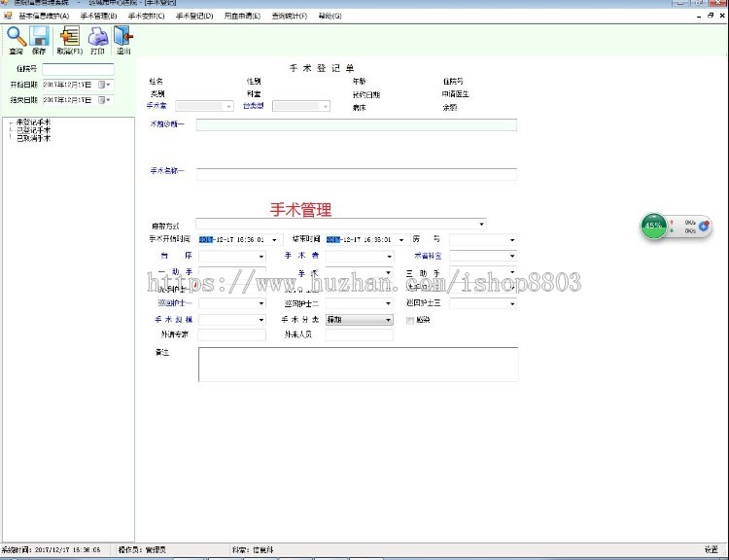Open the 开始日期 calendar picker icon

[x=102, y=86]
